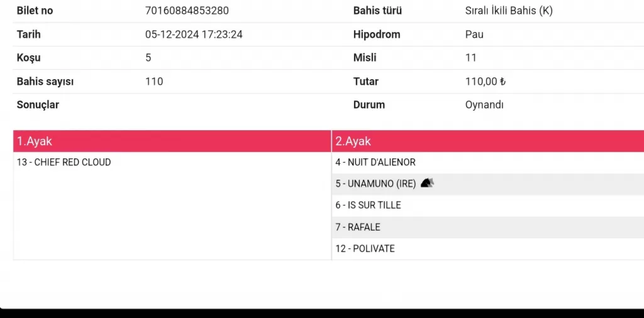Click the Tutar amount 110,00 ₺
Image resolution: width=644 pixels, height=318 pixels.
coord(486,82)
